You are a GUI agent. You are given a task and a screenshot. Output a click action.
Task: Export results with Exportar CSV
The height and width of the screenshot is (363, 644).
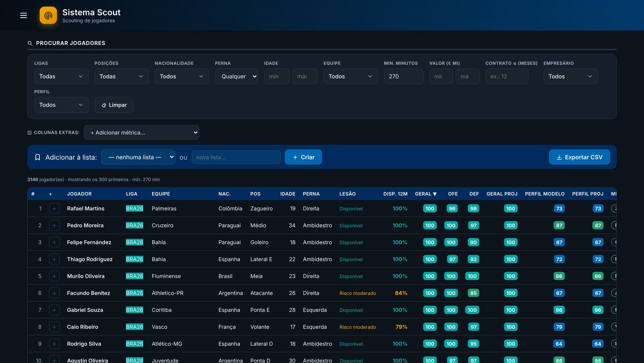click(x=579, y=157)
